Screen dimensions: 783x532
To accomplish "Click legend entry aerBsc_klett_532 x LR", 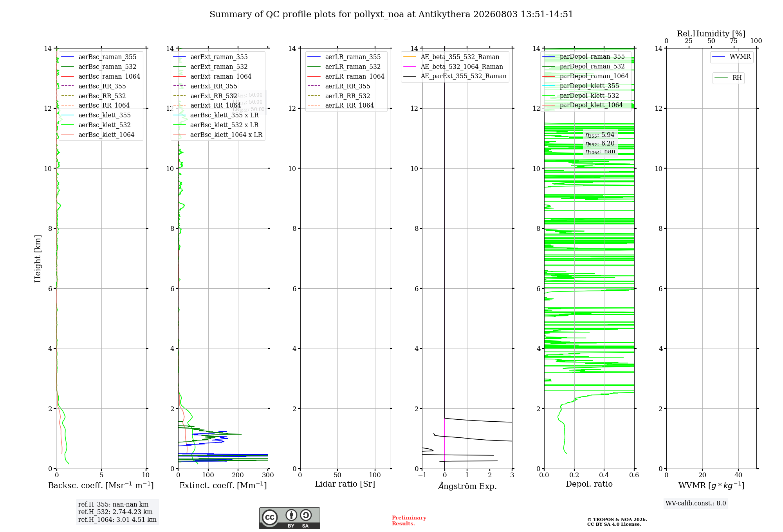I will click(216, 125).
